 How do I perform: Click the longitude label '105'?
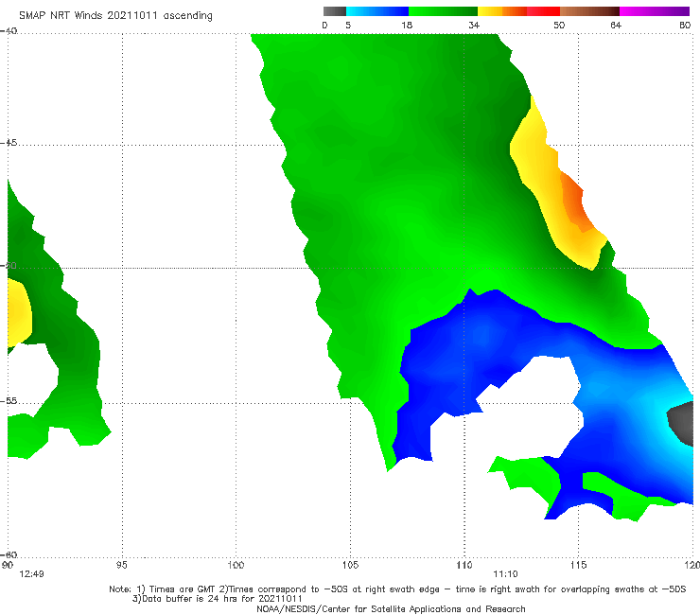350,566
